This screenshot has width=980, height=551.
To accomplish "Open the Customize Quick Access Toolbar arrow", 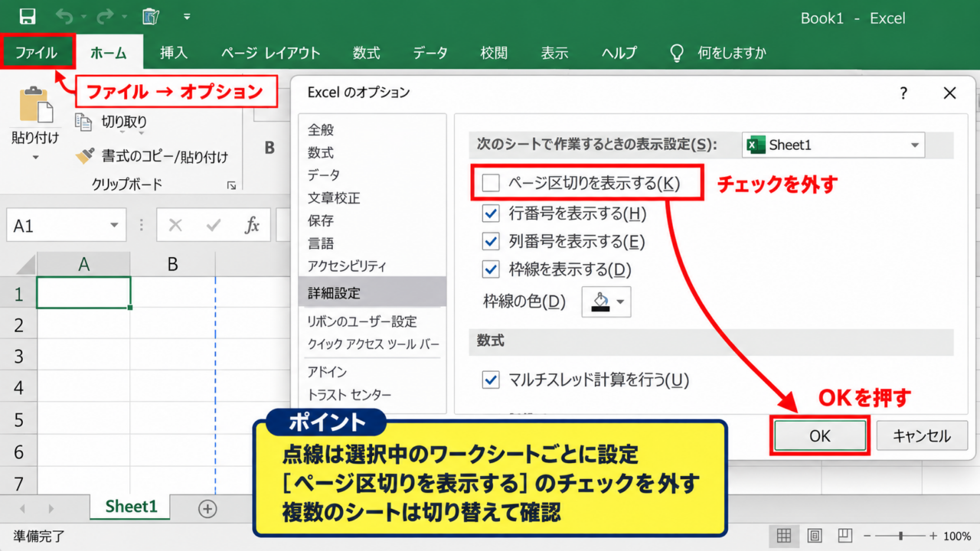I will [188, 17].
